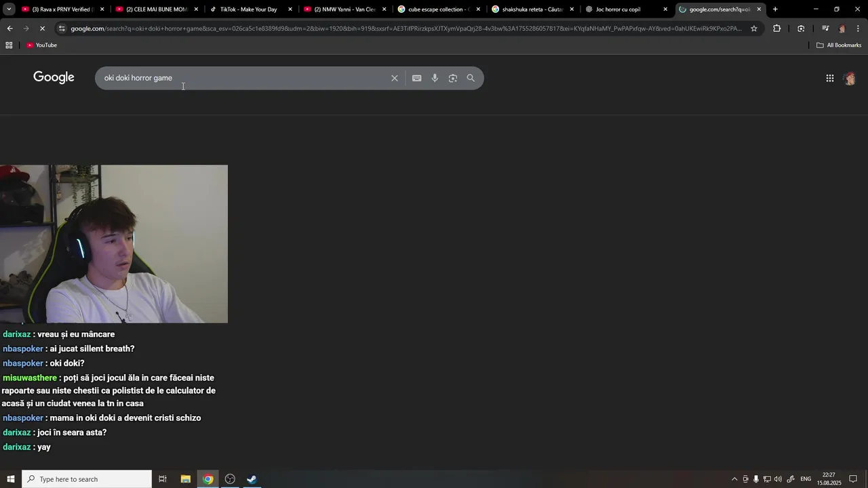Click chat message 'yay' from darixaz

click(44, 447)
